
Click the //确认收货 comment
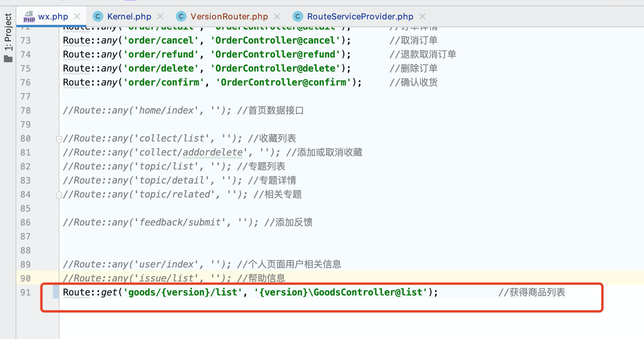point(413,82)
